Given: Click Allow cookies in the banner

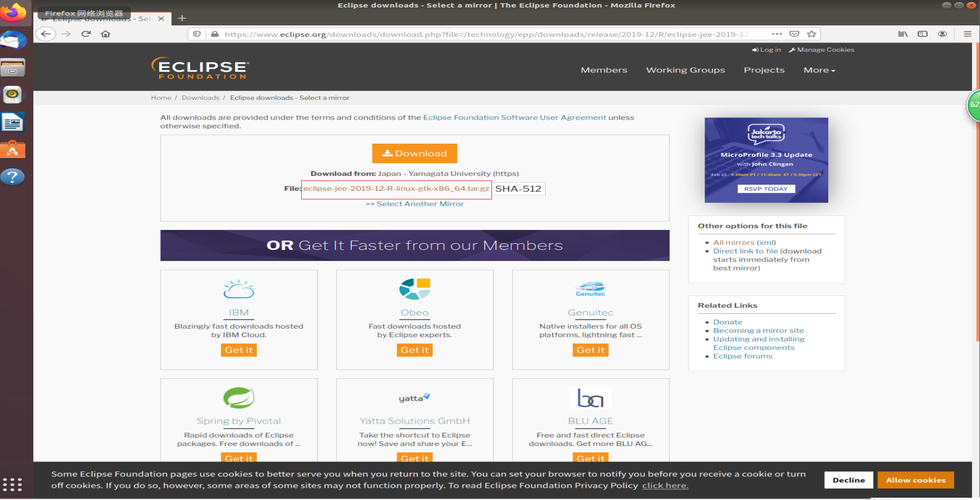Looking at the screenshot, I should click(x=916, y=480).
